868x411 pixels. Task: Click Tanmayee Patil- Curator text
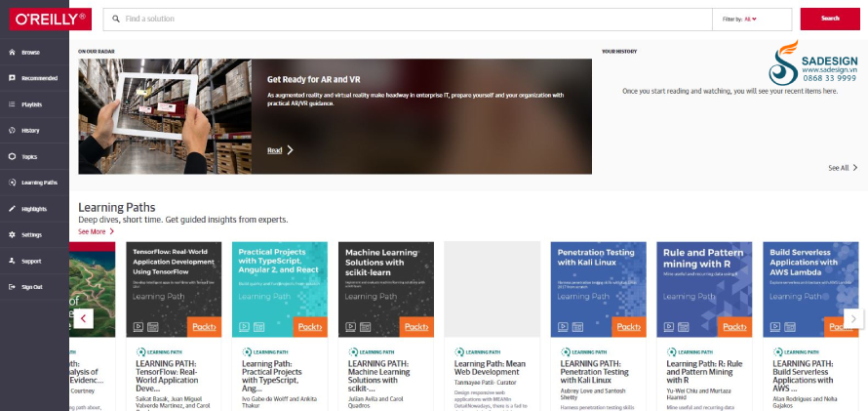(485, 383)
